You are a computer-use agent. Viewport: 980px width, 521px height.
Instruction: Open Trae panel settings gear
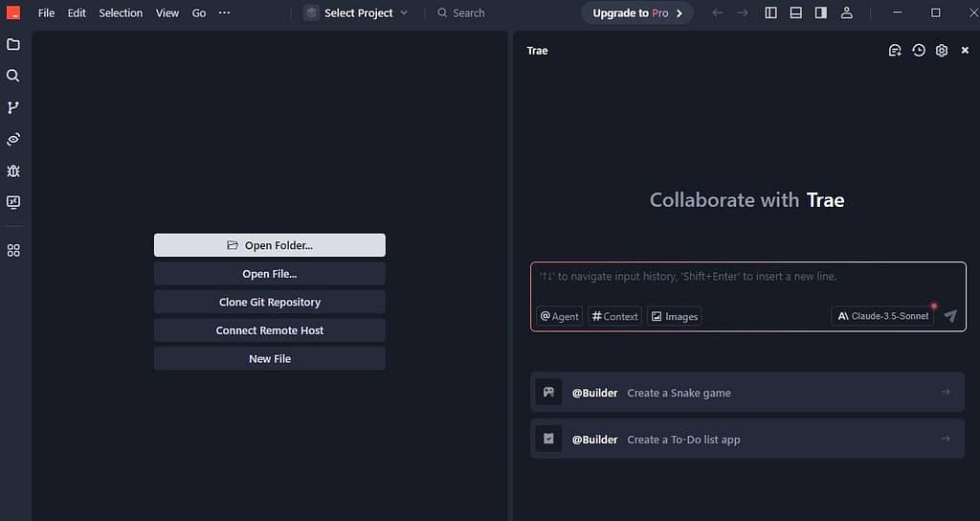[x=942, y=51]
